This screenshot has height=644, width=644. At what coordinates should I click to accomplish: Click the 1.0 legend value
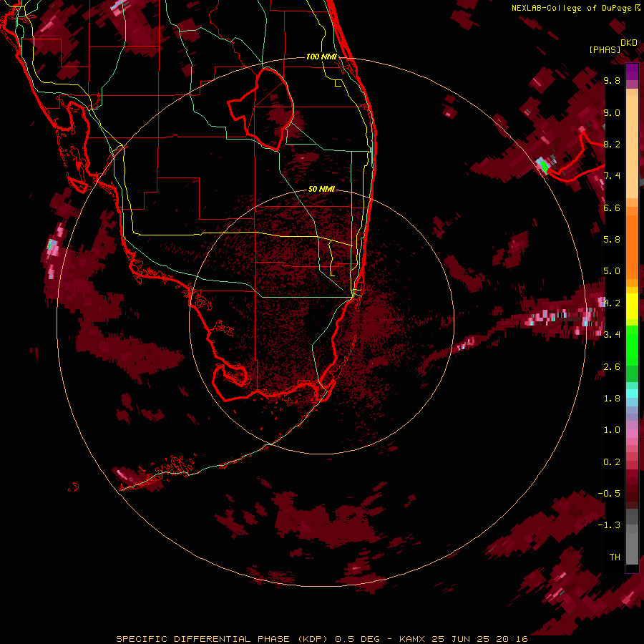612,429
